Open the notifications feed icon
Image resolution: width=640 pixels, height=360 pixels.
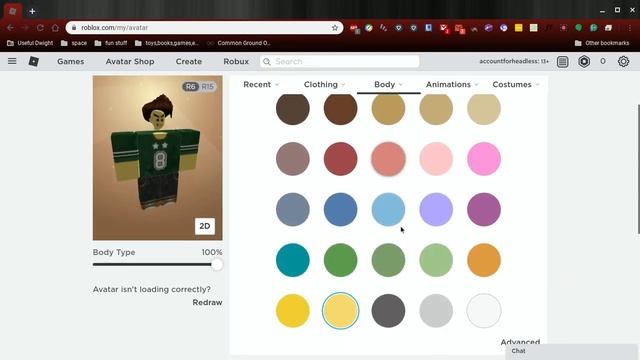tap(562, 62)
